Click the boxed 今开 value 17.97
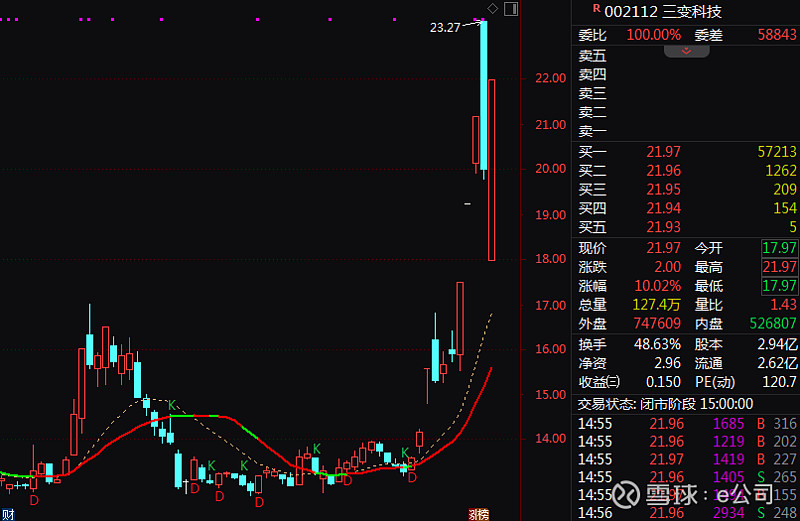Image resolution: width=800 pixels, height=521 pixels. (779, 248)
